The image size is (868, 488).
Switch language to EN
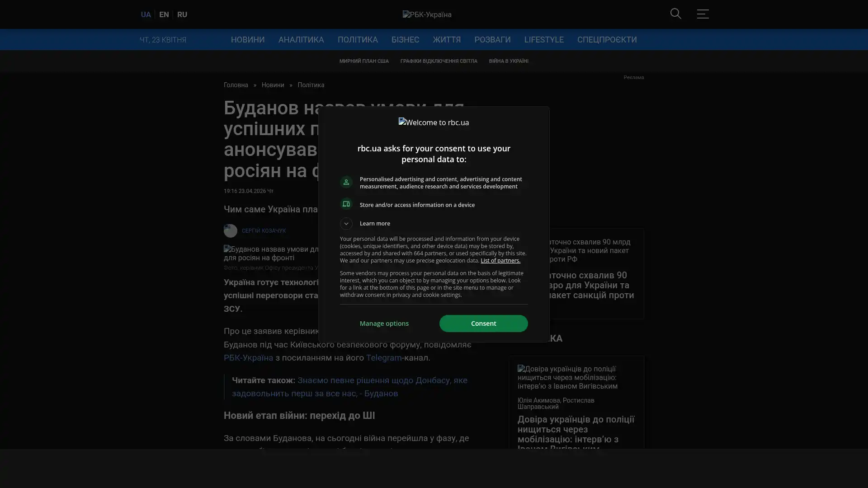[x=164, y=14]
